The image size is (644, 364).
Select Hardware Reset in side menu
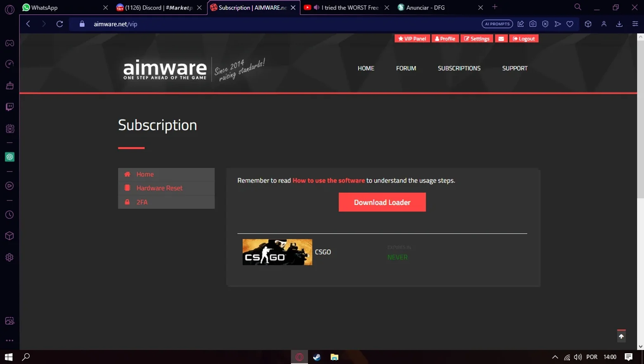[166, 188]
